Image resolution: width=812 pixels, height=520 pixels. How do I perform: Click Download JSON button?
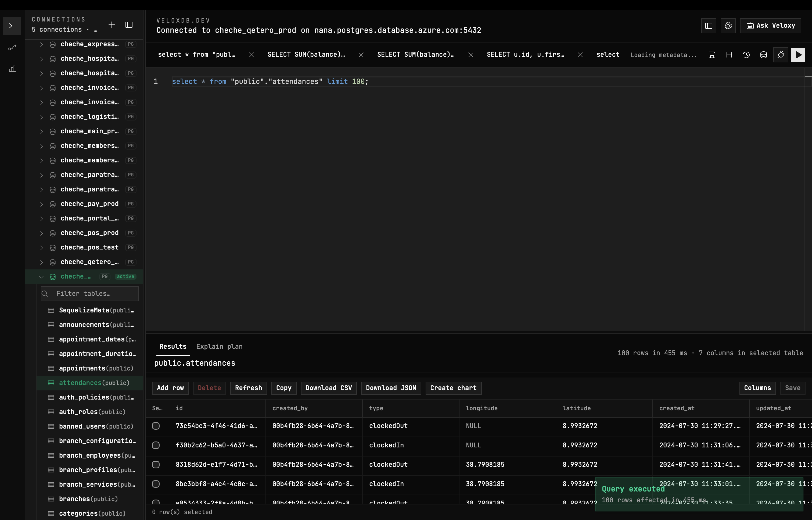click(391, 388)
